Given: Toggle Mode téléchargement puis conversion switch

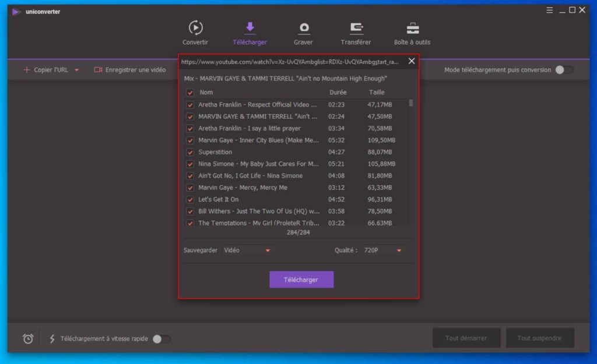Looking at the screenshot, I should (x=564, y=70).
